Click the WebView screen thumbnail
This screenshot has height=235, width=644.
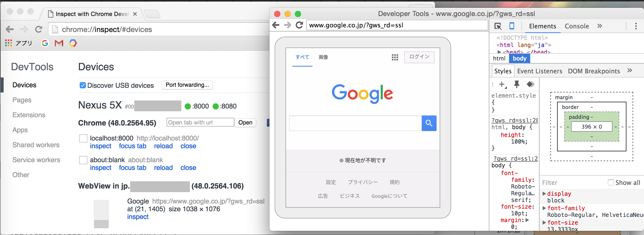coord(101,214)
